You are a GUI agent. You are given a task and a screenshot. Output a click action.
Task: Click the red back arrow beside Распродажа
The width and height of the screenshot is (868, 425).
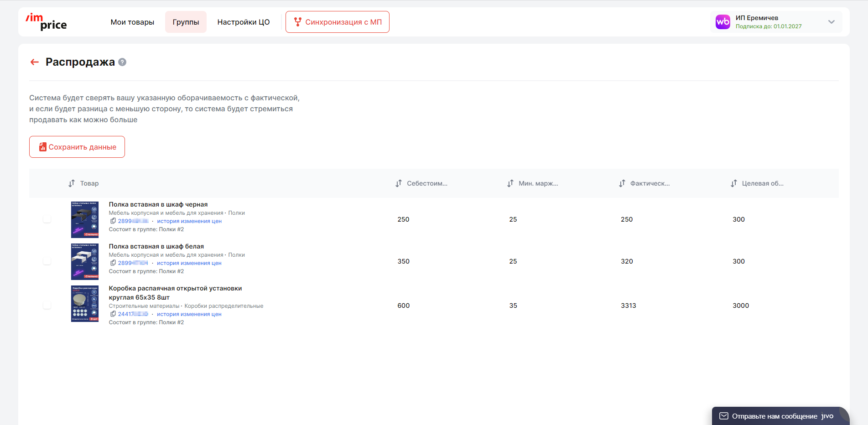[x=34, y=62]
